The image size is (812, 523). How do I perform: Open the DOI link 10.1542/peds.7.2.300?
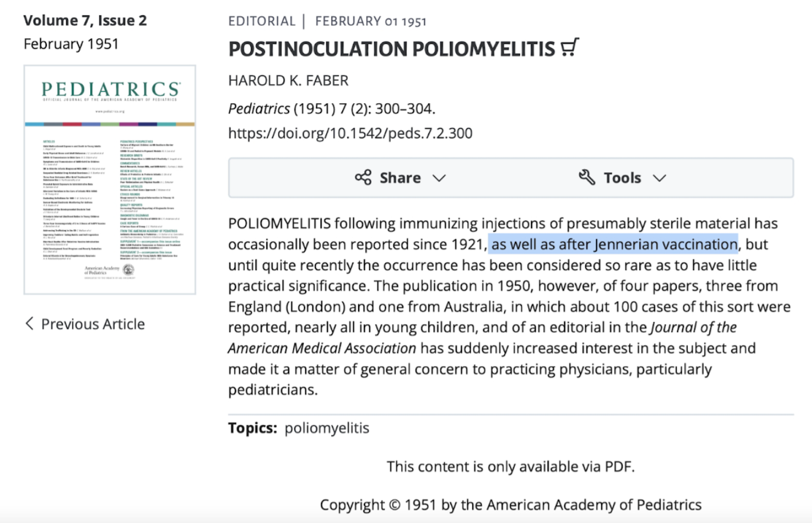point(350,133)
